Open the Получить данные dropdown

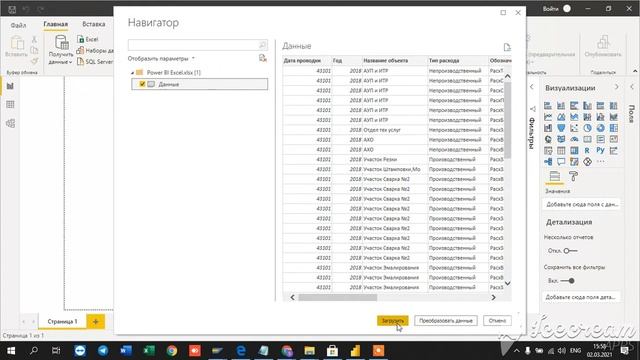tap(60, 50)
